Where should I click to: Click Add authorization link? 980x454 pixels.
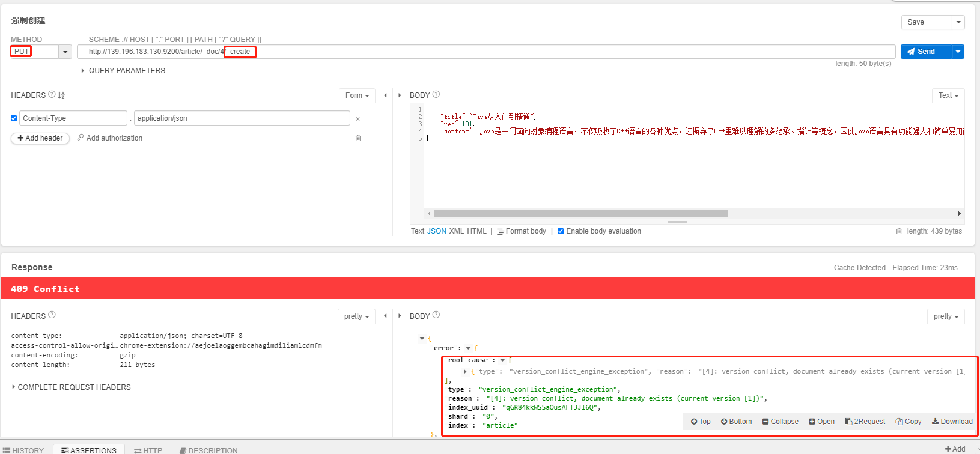click(x=110, y=138)
